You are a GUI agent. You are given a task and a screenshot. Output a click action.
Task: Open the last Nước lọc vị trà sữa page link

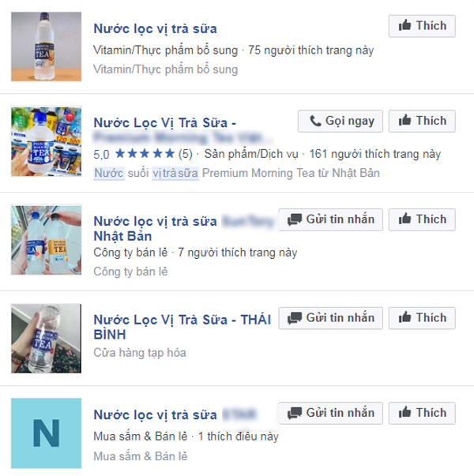(175, 414)
